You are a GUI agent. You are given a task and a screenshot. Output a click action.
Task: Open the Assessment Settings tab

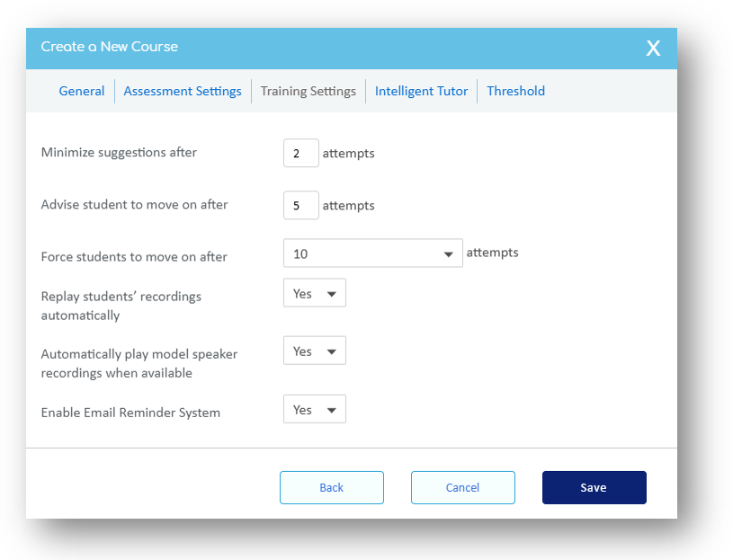183,91
